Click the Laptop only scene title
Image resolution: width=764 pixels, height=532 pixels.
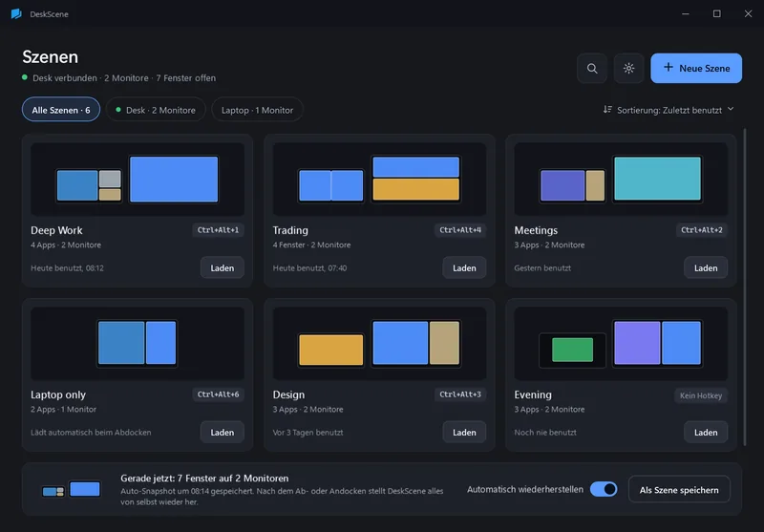tap(58, 394)
